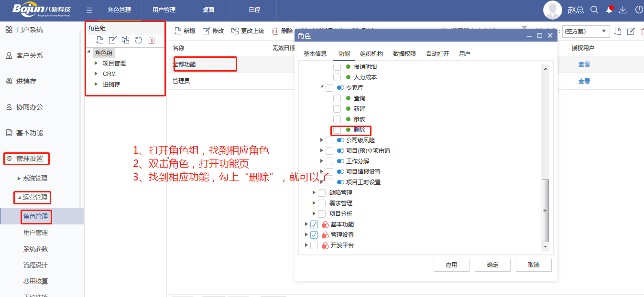Open 用户管理 in the left sidebar
The image size is (644, 297).
(36, 233)
